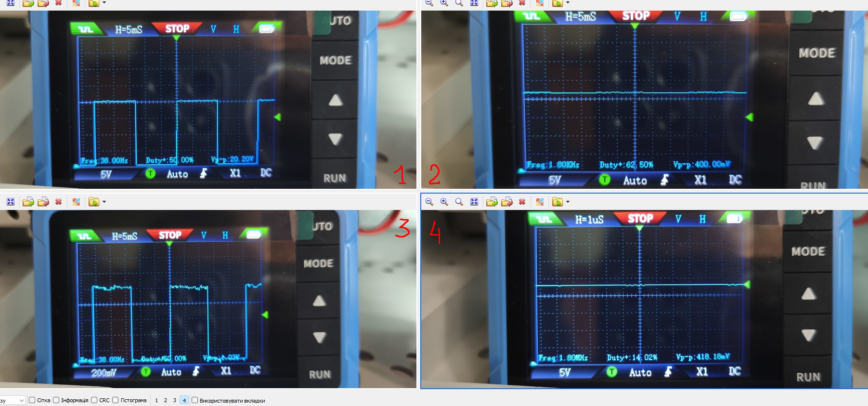The image size is (868, 406).
Task: Open image file in panel 2 top toolbar
Action: tap(492, 3)
